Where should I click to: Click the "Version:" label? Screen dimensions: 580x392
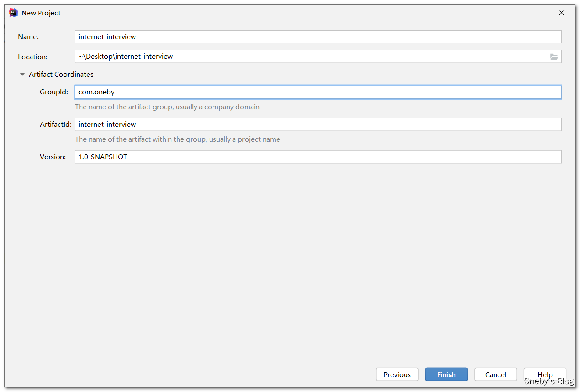point(53,157)
